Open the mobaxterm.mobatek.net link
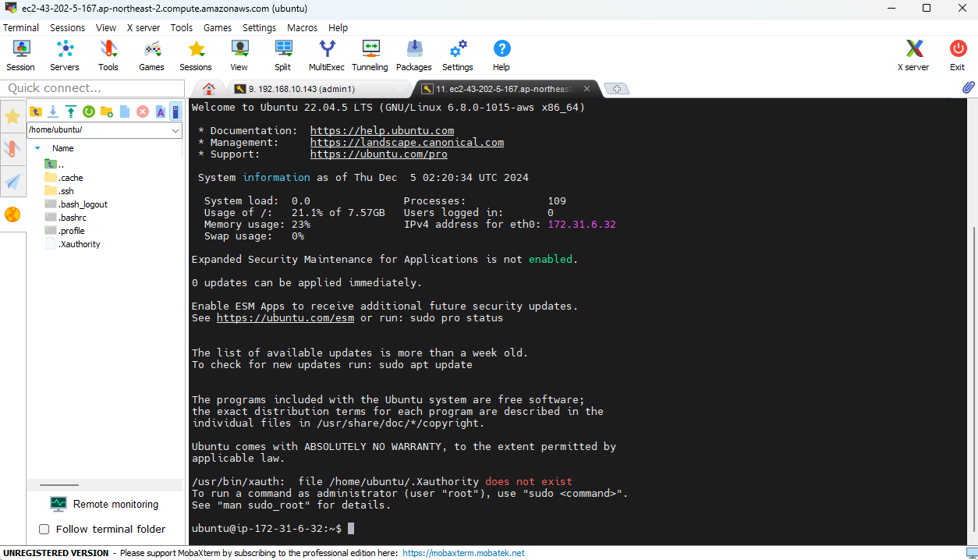Viewport: 978px width, 560px height. (463, 553)
